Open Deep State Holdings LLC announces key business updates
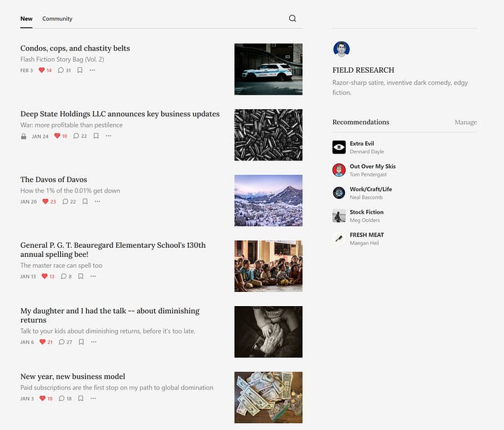Screen dimensions: 504x430 tap(120, 114)
